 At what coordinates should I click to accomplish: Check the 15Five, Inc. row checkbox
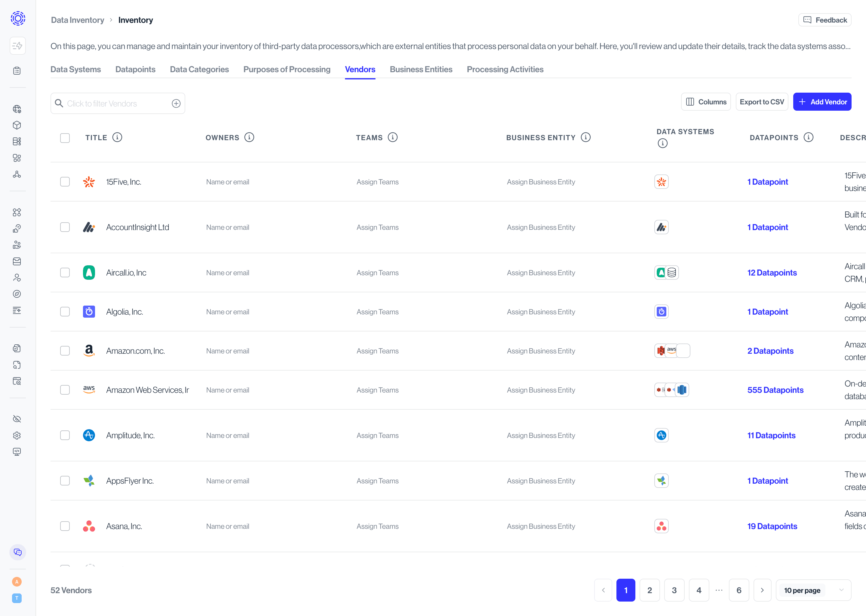[x=65, y=182]
